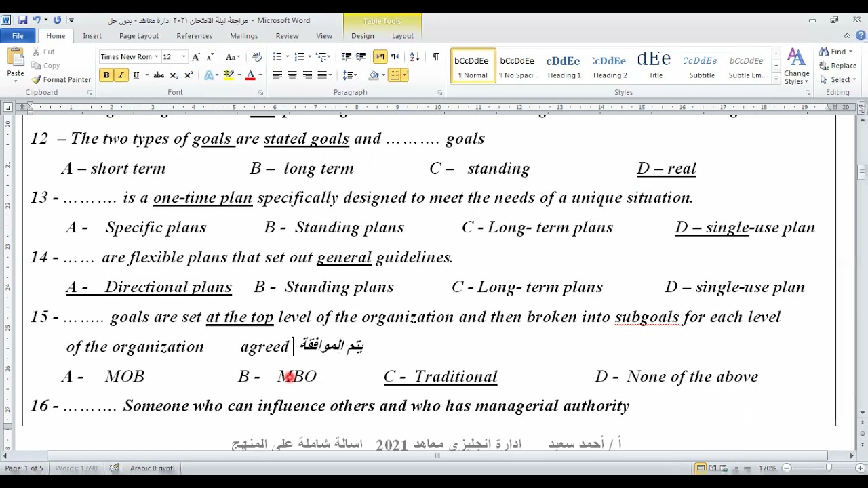The width and height of the screenshot is (868, 488).
Task: Switch to Full Screen Reading view
Action: tap(713, 468)
